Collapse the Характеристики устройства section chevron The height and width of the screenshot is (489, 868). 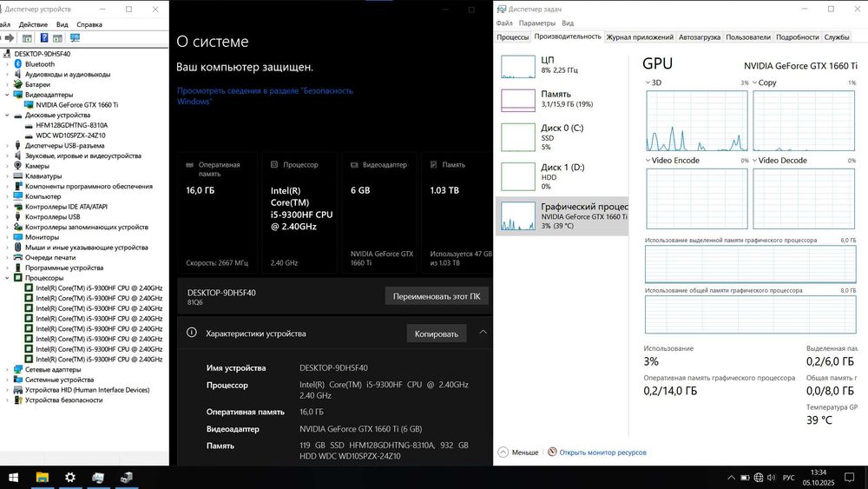click(483, 333)
